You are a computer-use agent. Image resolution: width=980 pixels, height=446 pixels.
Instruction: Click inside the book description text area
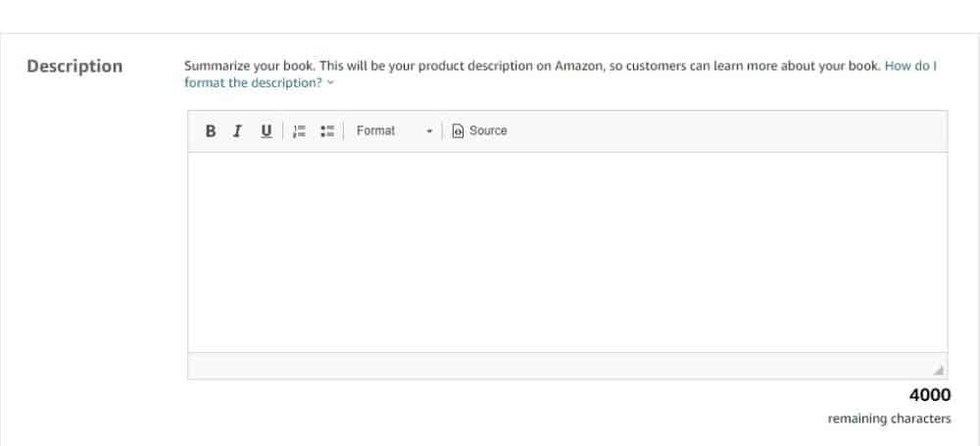pos(567,252)
